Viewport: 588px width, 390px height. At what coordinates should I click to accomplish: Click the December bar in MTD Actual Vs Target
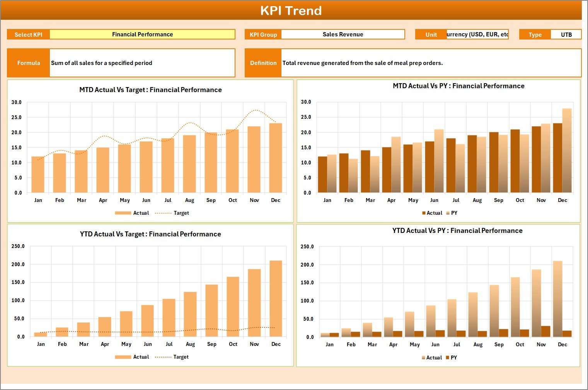click(276, 159)
